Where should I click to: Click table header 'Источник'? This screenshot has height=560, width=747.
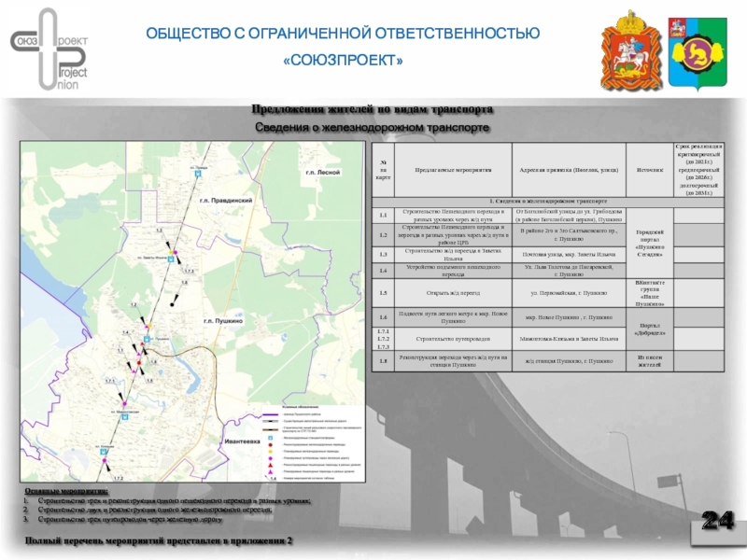pyautogui.click(x=650, y=170)
